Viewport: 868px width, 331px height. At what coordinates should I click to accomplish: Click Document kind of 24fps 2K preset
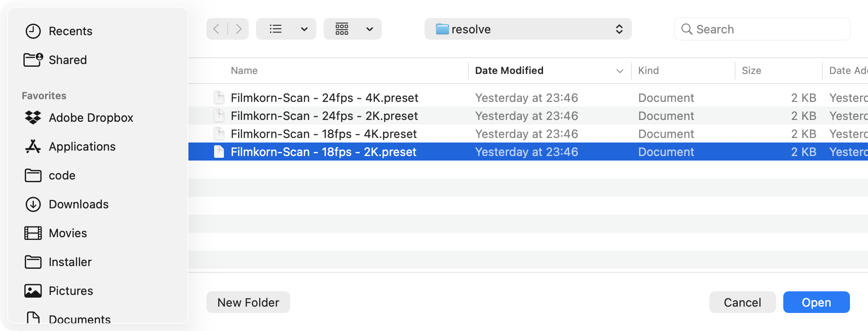tap(666, 116)
